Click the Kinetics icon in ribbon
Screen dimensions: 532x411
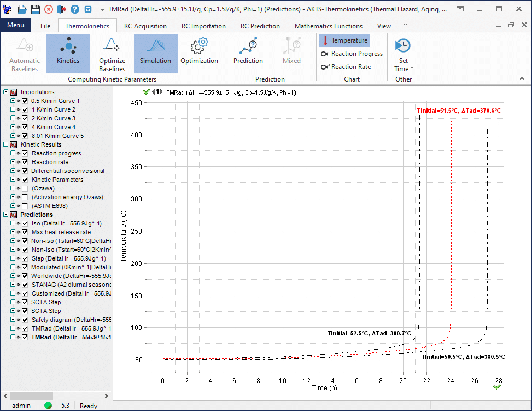pos(68,53)
